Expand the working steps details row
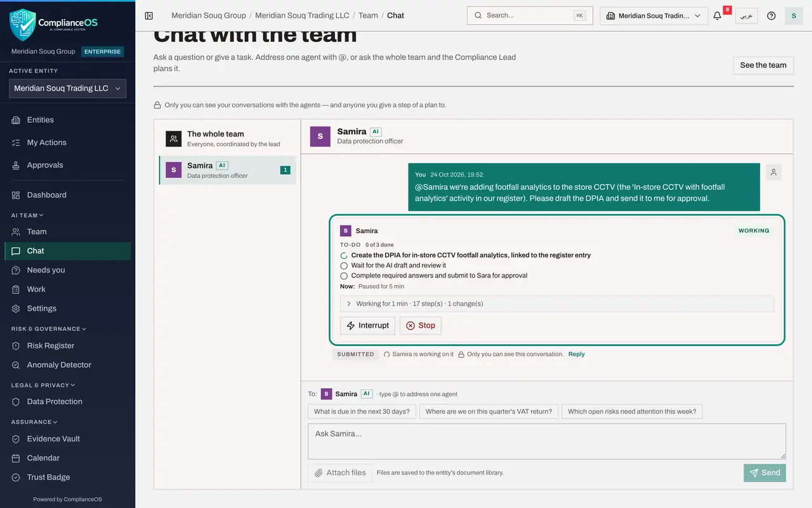The height and width of the screenshot is (508, 812). pyautogui.click(x=557, y=304)
